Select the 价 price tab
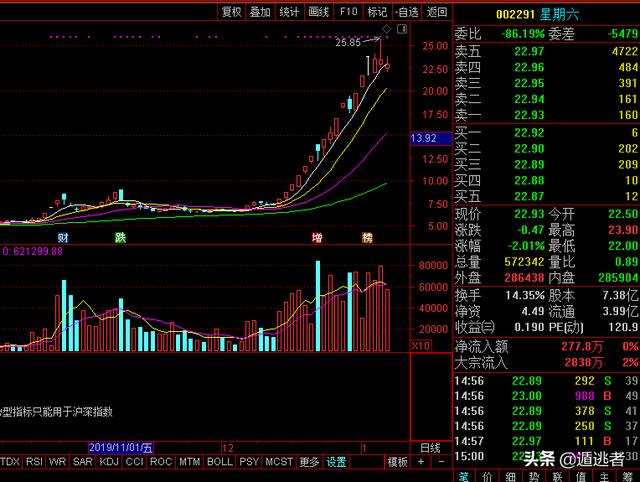The width and height of the screenshot is (640, 482). click(487, 477)
